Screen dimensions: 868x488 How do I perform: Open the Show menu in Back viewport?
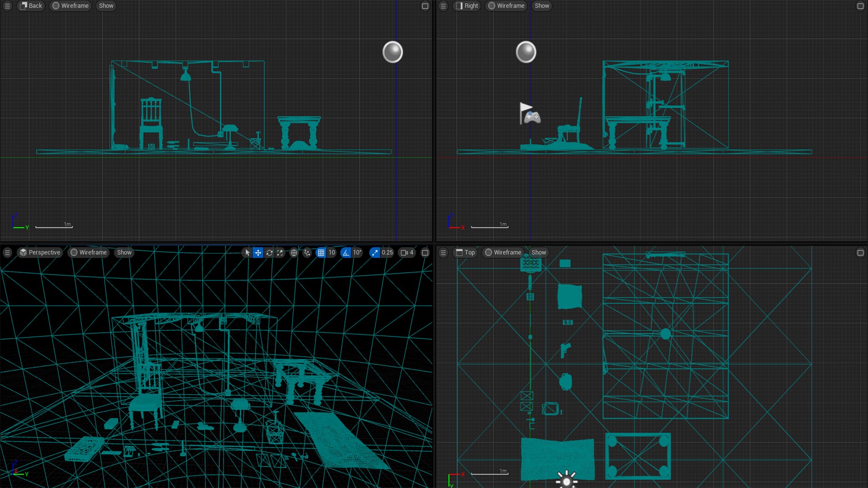106,6
